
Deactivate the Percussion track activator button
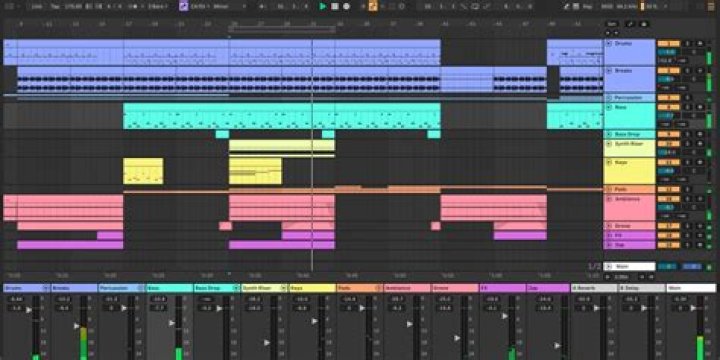coord(669,98)
